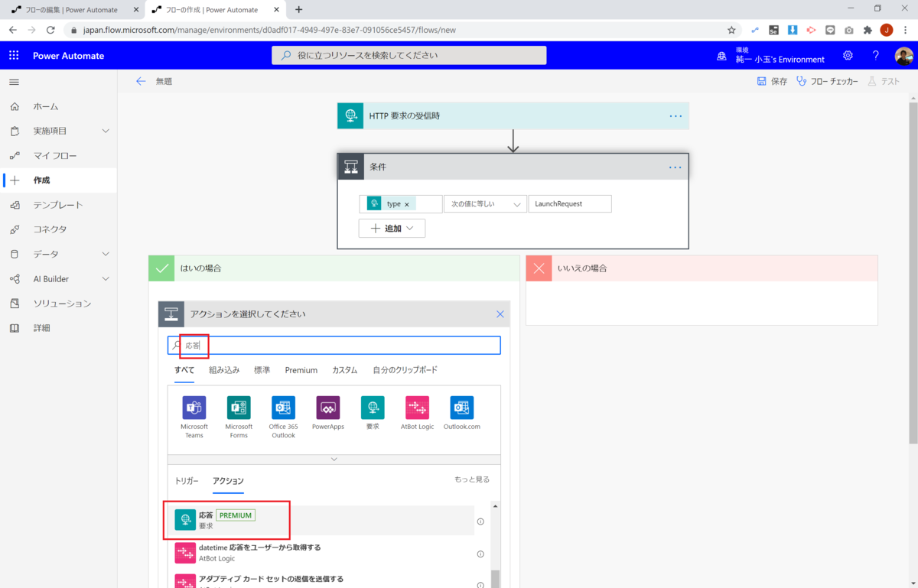Open a new Chrome tab
This screenshot has width=918, height=588.
pos(299,9)
